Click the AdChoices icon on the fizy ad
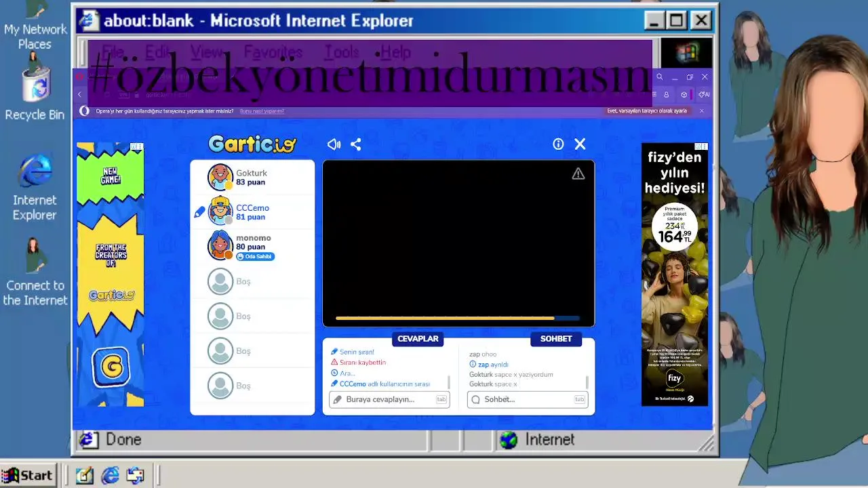This screenshot has height=488, width=868. point(701,146)
